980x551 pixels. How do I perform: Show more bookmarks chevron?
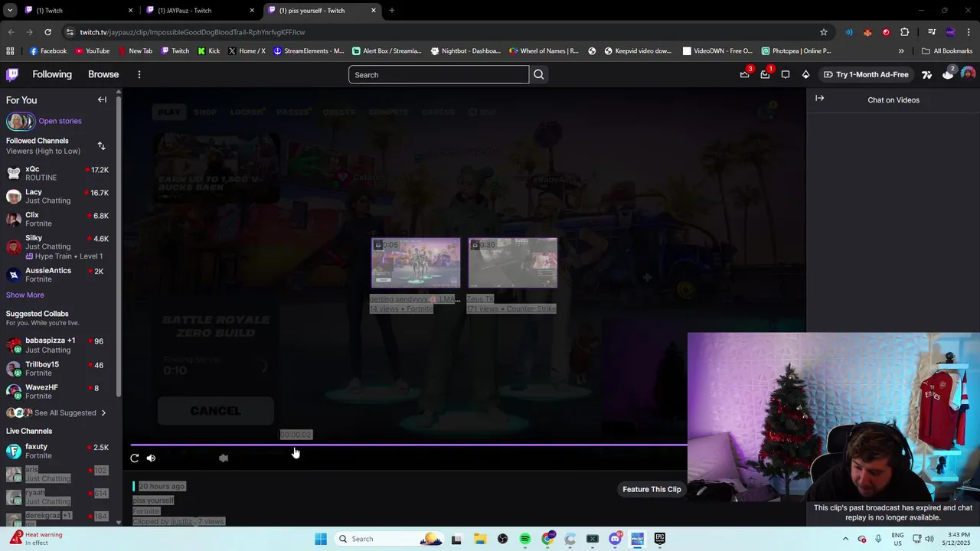click(901, 51)
